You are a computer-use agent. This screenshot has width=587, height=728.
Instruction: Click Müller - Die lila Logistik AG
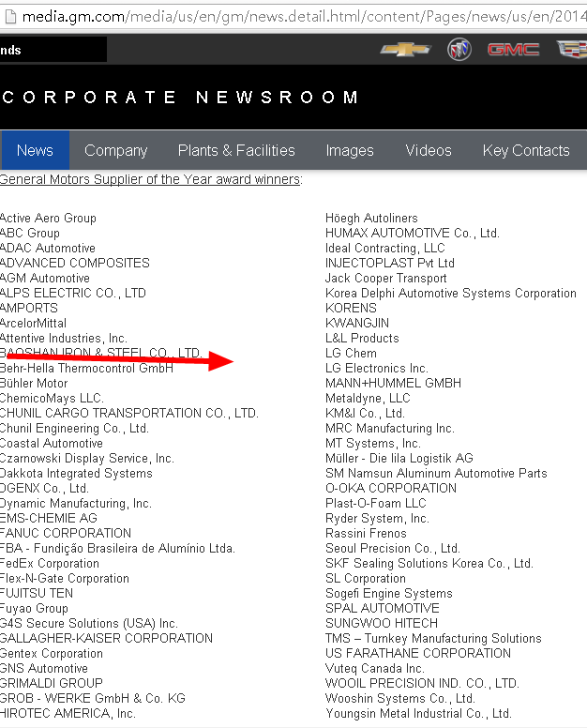coord(399,458)
